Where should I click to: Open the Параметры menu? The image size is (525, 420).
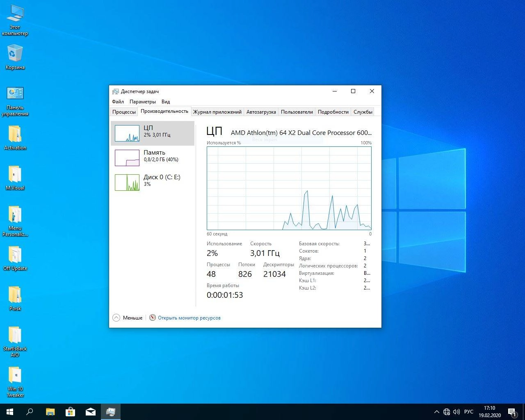(x=142, y=102)
